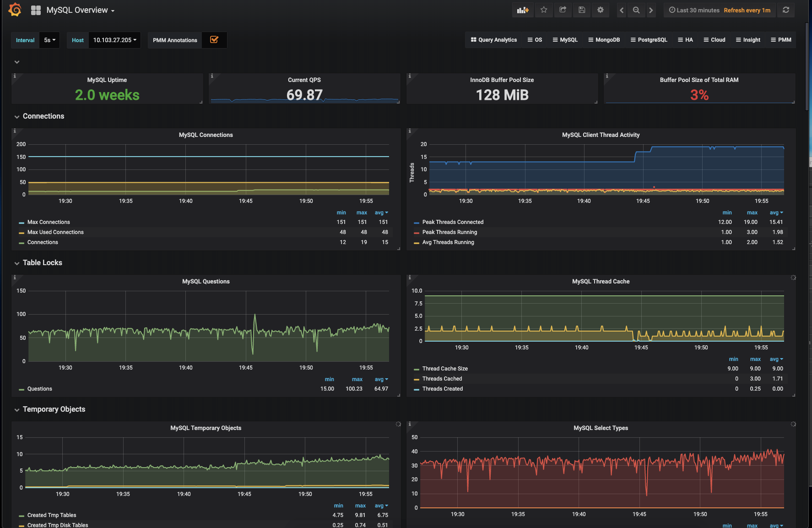Click MySQL Thread Cache panel title
The image size is (812, 528).
[601, 282]
